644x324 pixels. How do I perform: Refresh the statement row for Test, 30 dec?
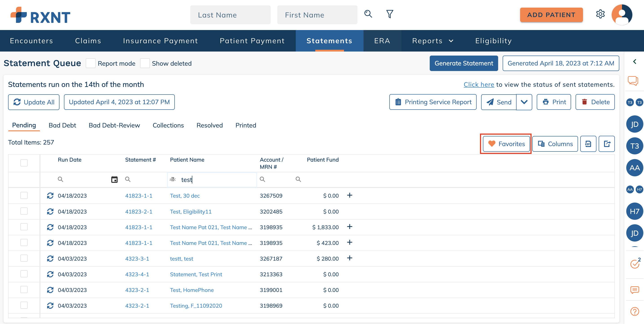50,196
